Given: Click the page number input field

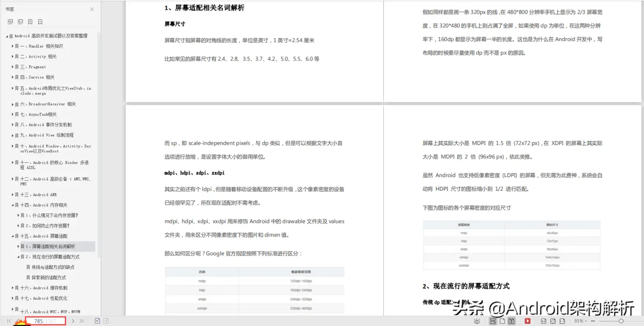Looking at the screenshot, I should [45, 321].
